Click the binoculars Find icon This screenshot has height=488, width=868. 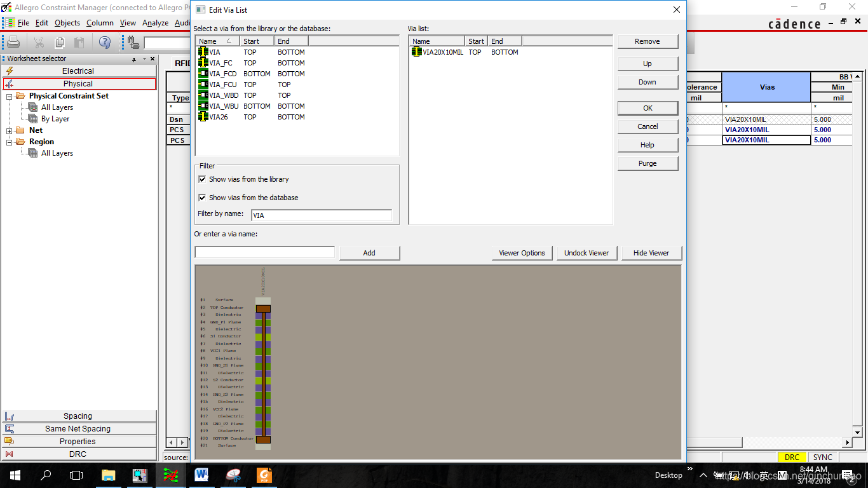133,43
